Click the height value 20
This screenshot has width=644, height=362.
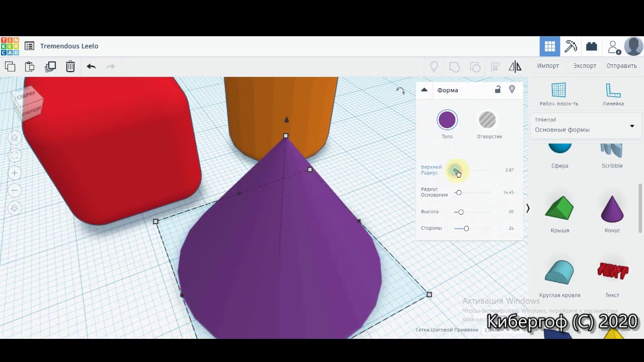511,212
